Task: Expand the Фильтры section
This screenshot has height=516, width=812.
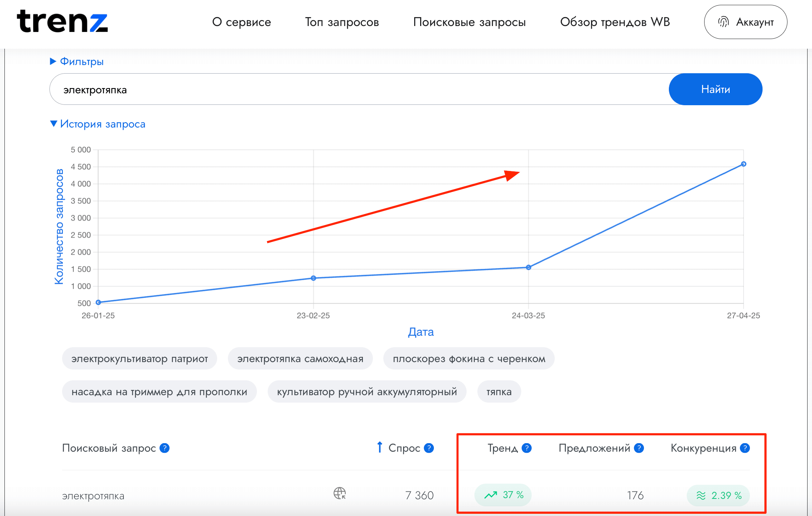Action: coord(77,61)
